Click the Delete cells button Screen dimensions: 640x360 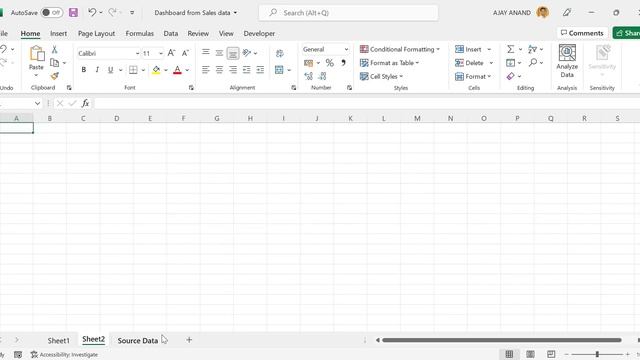tap(469, 63)
